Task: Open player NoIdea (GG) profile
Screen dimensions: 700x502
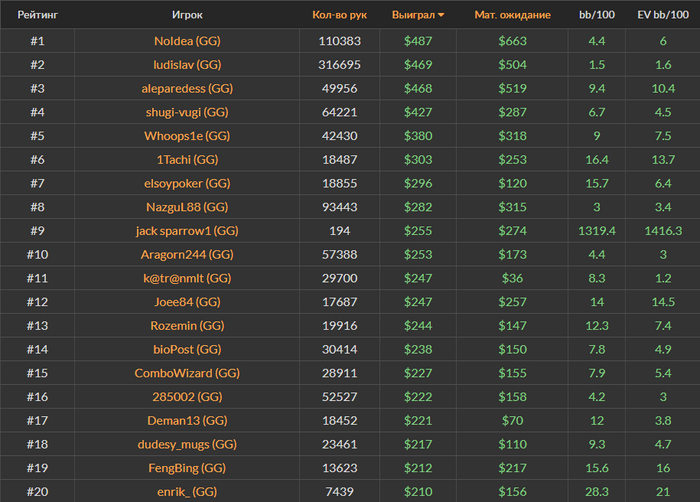Action: [187, 41]
